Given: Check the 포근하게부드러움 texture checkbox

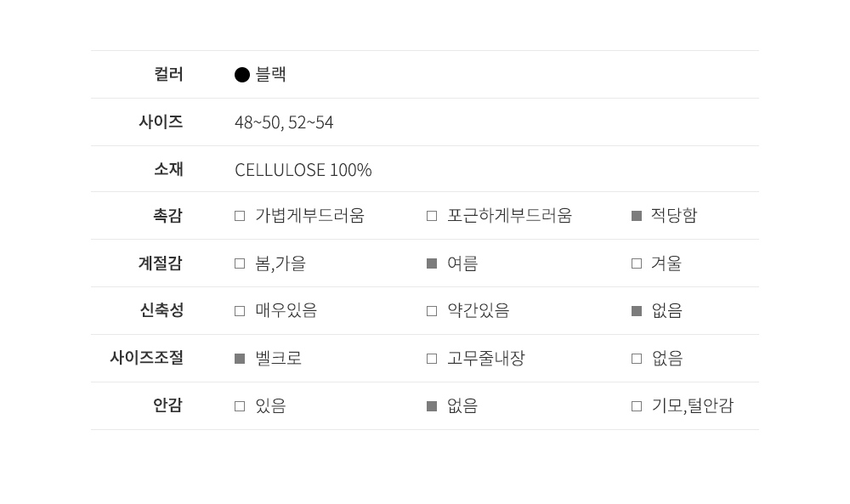Looking at the screenshot, I should point(432,216).
